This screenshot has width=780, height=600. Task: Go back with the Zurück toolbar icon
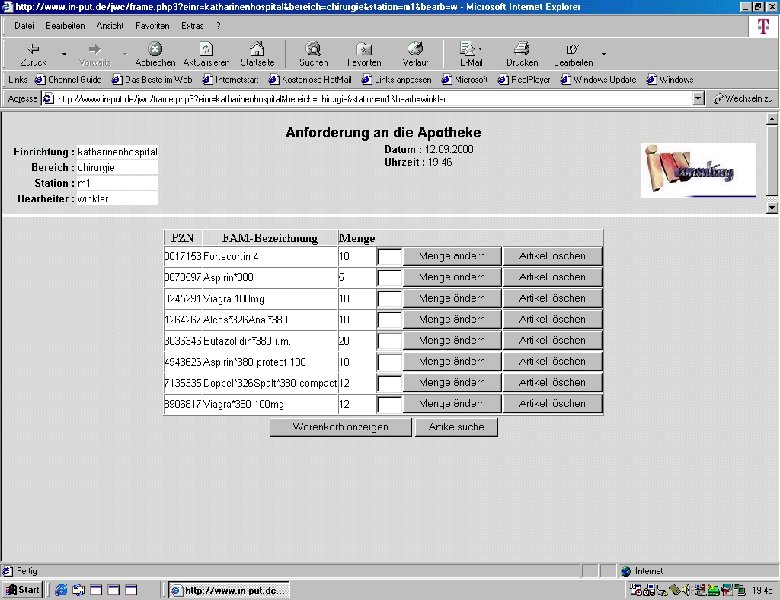33,54
